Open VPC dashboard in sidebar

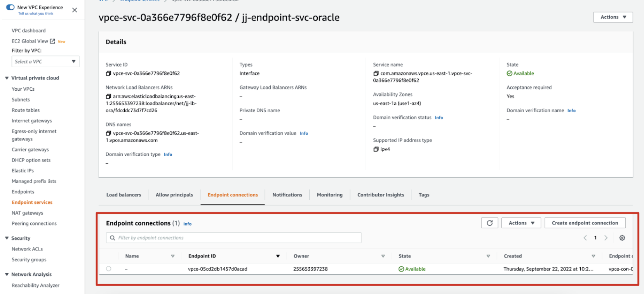point(28,31)
